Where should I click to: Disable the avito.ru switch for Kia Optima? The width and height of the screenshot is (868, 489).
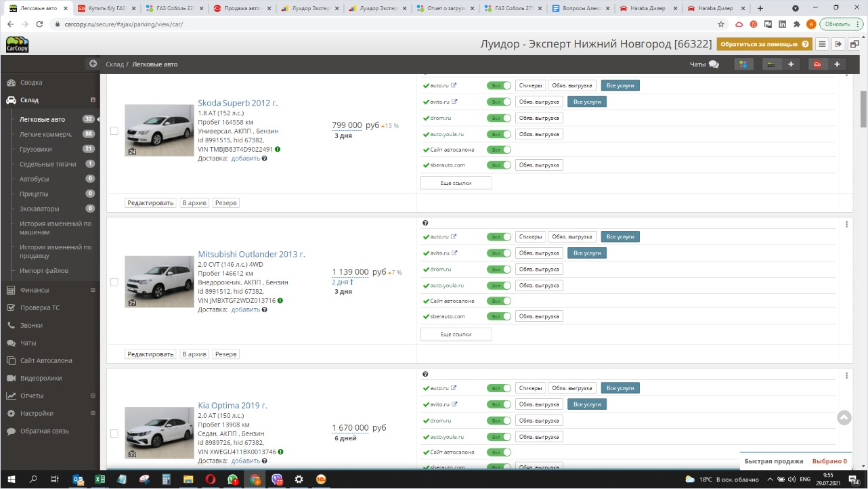[x=498, y=404]
